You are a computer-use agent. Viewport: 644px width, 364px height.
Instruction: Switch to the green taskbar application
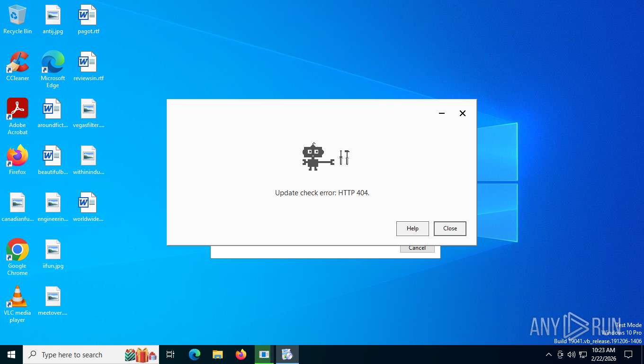pyautogui.click(x=264, y=355)
